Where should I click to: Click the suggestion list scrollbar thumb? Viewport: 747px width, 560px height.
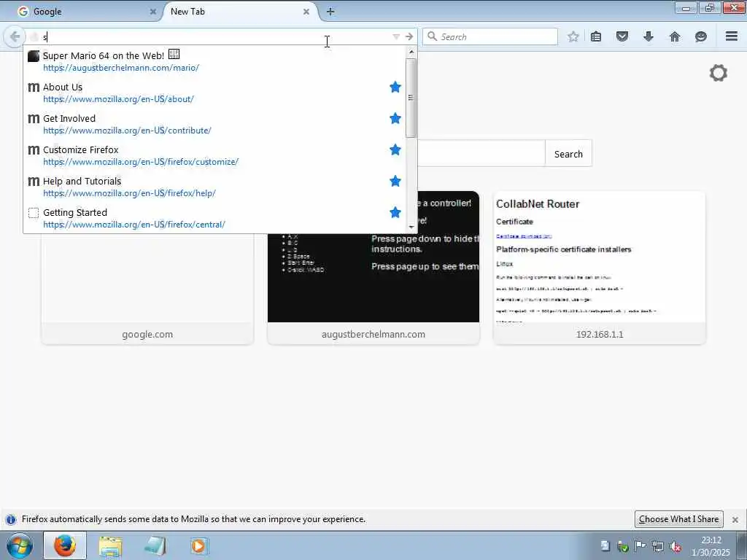tap(411, 98)
